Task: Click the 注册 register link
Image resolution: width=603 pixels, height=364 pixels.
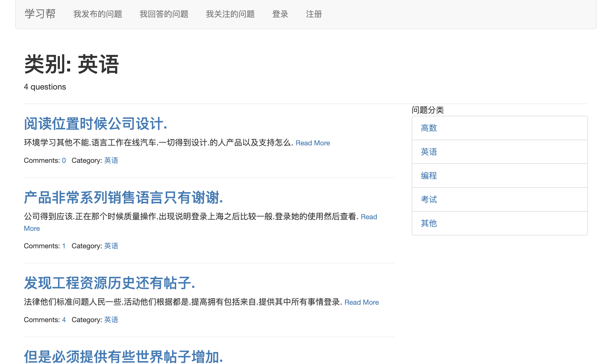Action: click(314, 14)
